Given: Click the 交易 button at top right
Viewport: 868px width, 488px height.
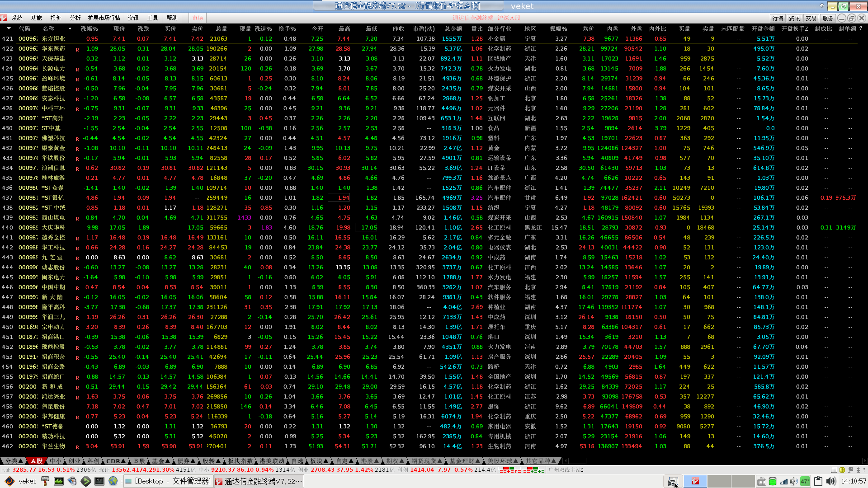Looking at the screenshot, I should (x=811, y=18).
